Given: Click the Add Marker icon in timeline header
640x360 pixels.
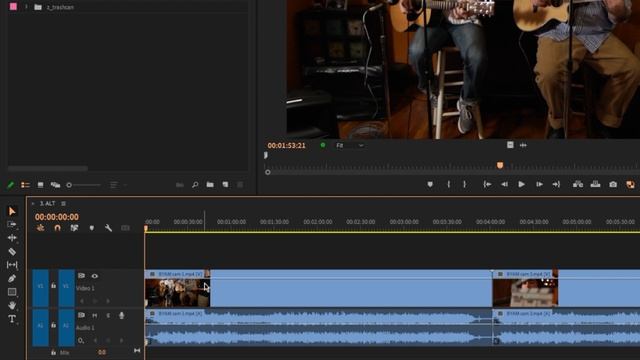Looking at the screenshot, I should click(91, 228).
